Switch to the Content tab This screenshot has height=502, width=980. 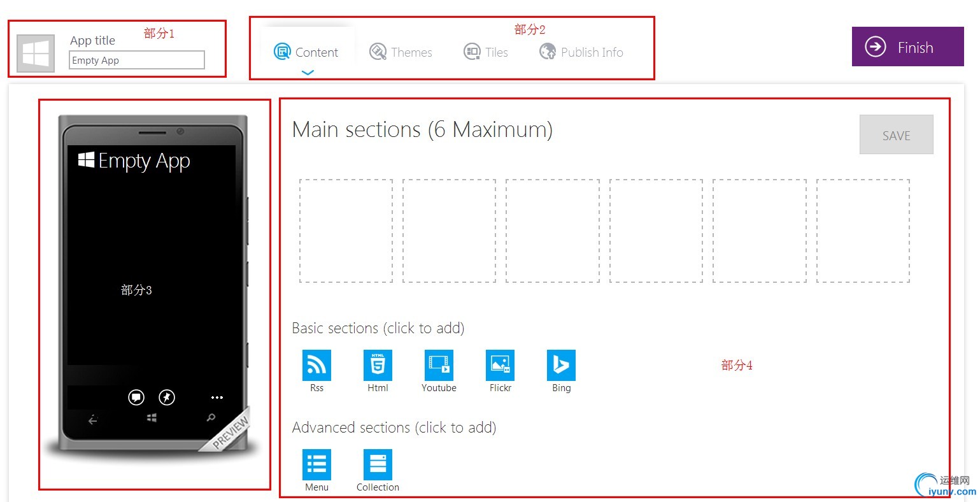(306, 52)
